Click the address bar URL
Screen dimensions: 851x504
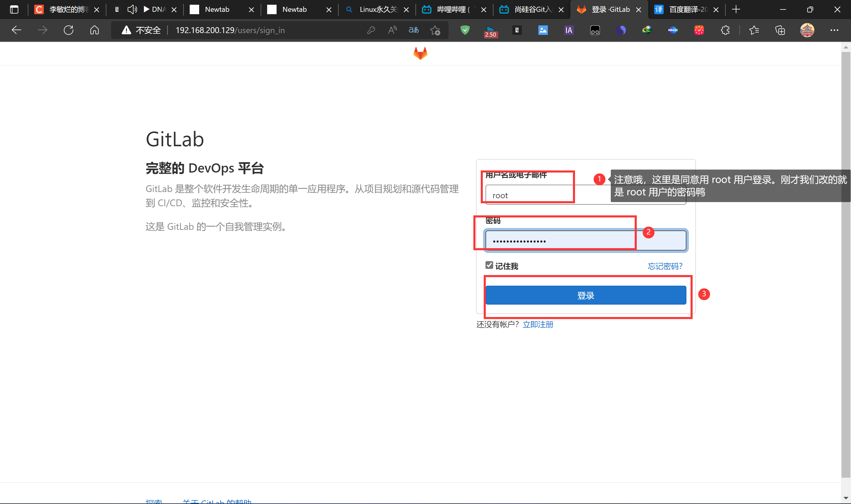pos(230,30)
